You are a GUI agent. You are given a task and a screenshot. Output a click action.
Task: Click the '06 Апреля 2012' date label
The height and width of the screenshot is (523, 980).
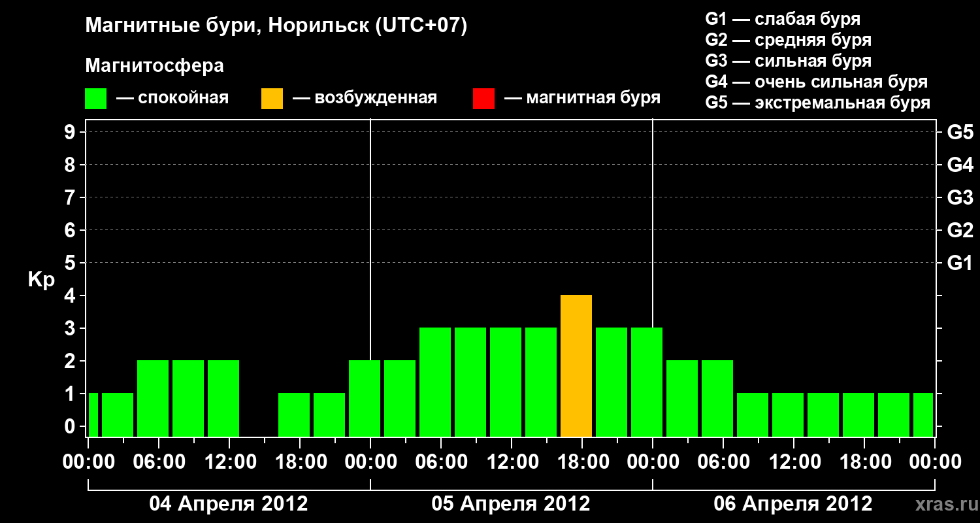(793, 504)
